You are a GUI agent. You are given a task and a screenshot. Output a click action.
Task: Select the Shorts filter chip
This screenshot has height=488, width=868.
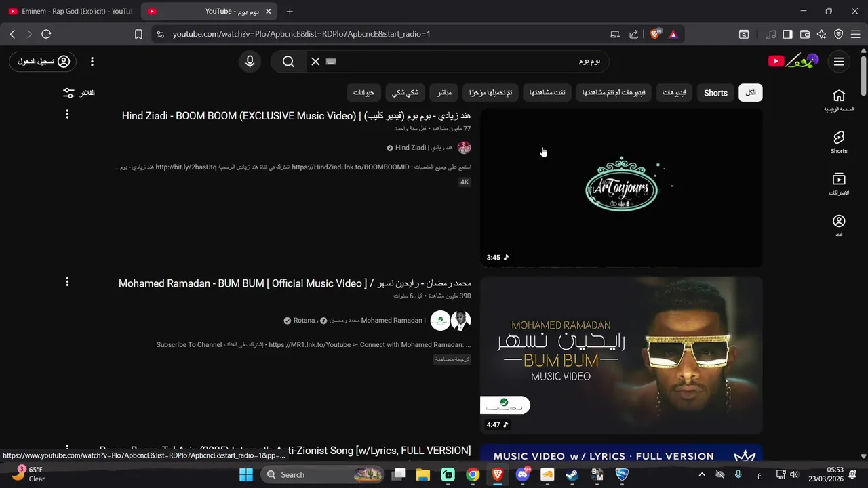pos(715,93)
